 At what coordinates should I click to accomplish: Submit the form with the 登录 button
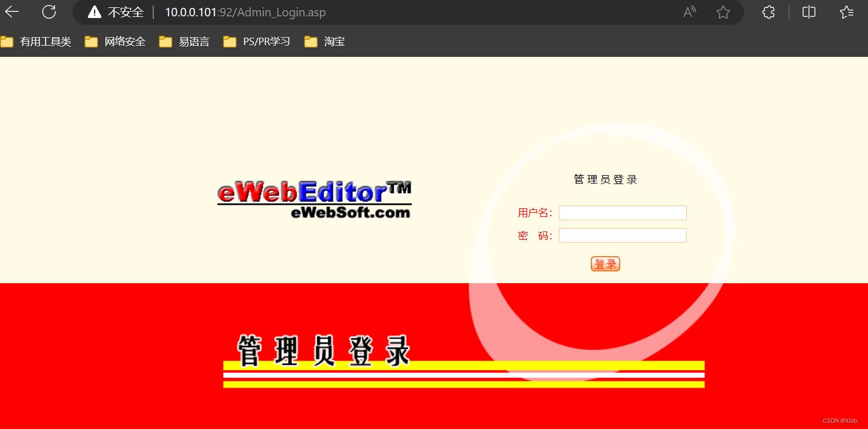[x=606, y=264]
